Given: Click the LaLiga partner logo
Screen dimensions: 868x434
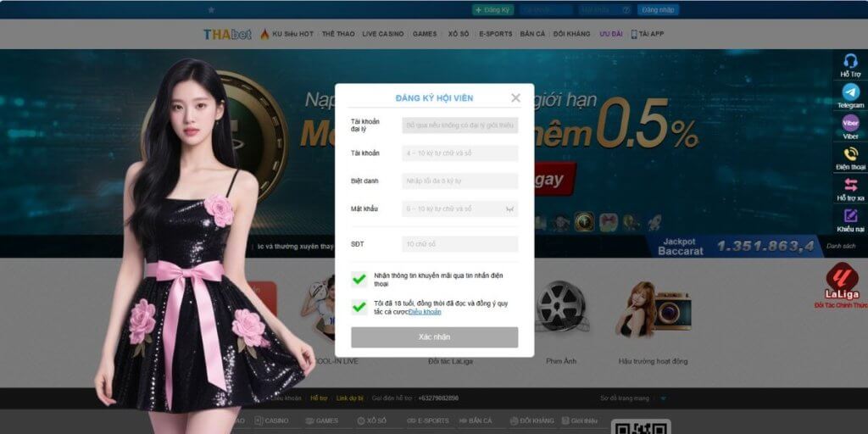Looking at the screenshot, I should click(842, 279).
